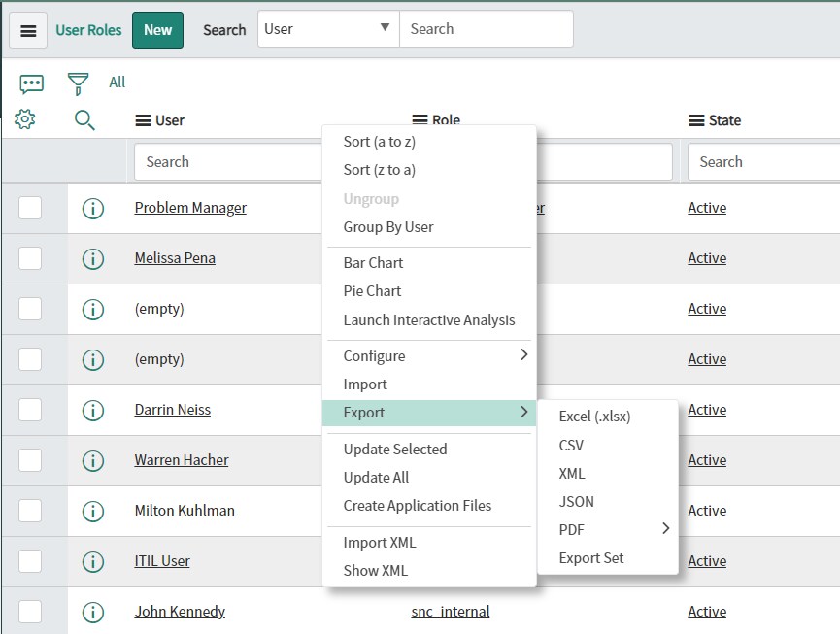Open the State column menu icon
The image size is (840, 634).
tap(696, 121)
